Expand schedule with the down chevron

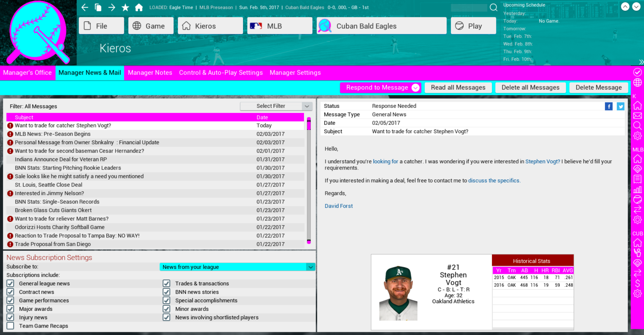(x=636, y=7)
